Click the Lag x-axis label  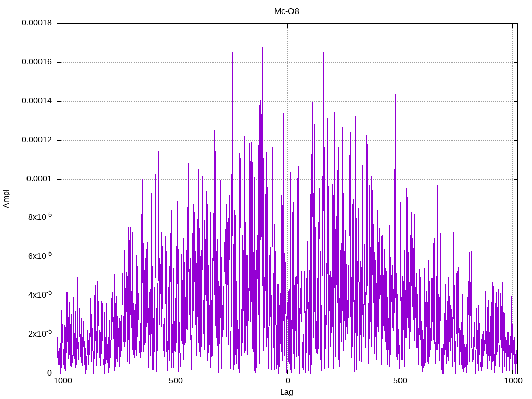coord(287,392)
